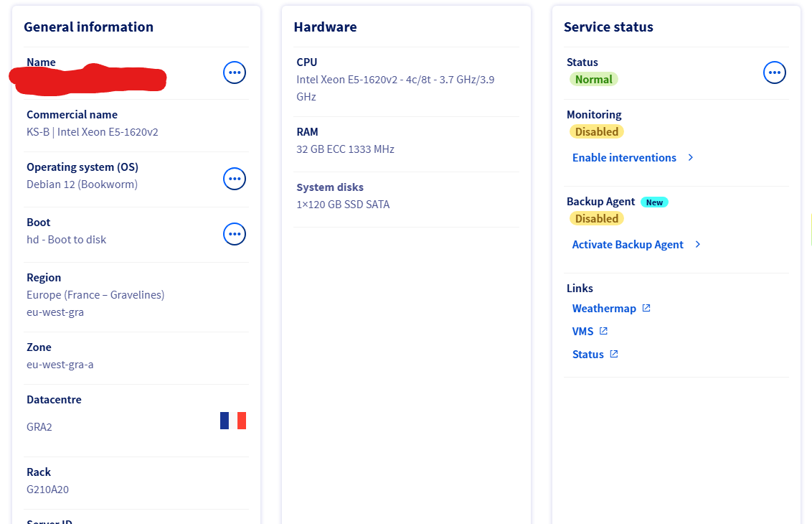812x524 pixels.
Task: Click the Disabled badge under Backup Agent
Action: pos(597,219)
